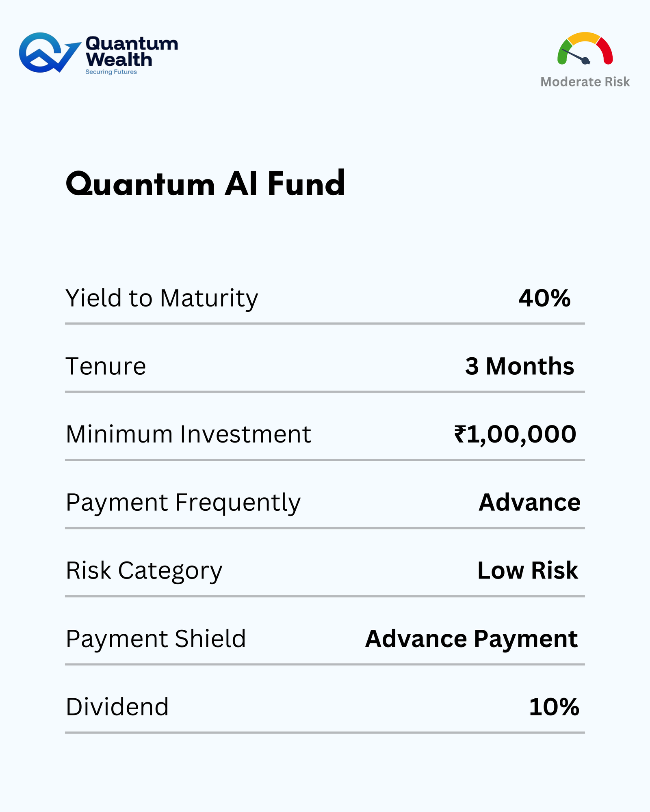Select the Quantum AI Fund heading

[x=205, y=184]
